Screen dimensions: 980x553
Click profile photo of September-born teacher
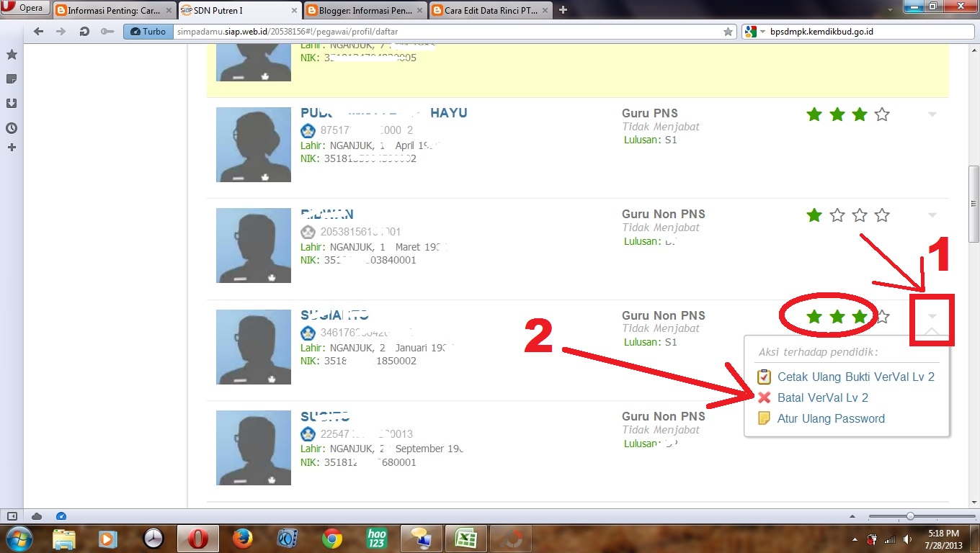[254, 448]
